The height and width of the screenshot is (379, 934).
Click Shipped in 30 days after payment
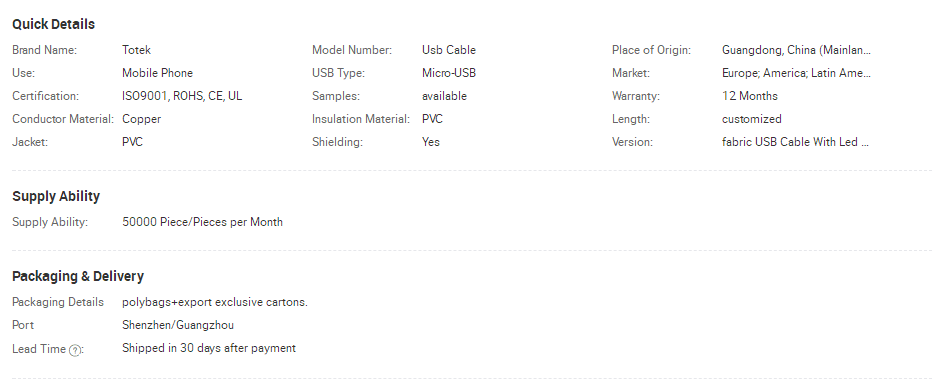(x=209, y=348)
